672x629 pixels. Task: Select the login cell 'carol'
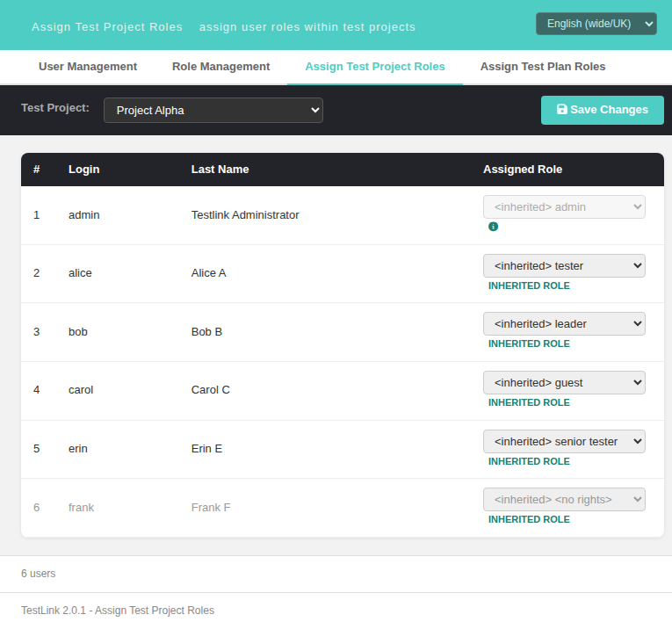point(81,389)
